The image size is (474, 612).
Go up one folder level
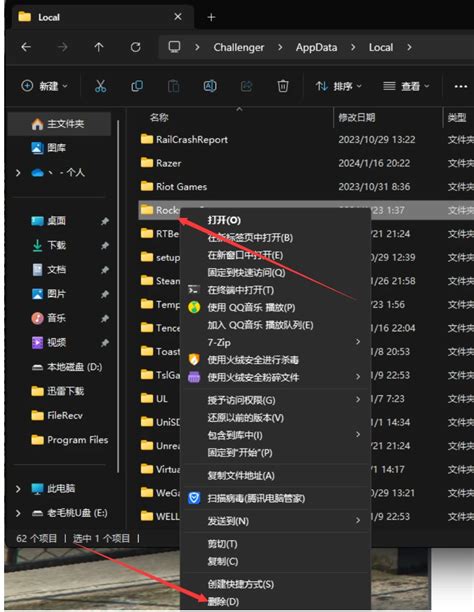point(99,47)
